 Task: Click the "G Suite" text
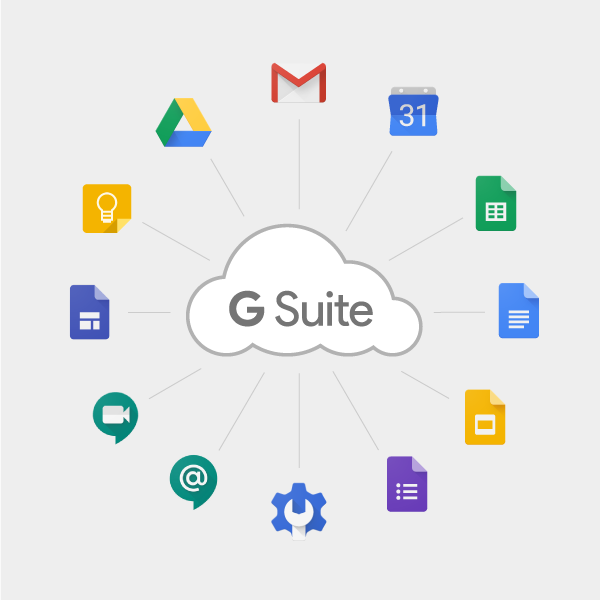[301, 309]
